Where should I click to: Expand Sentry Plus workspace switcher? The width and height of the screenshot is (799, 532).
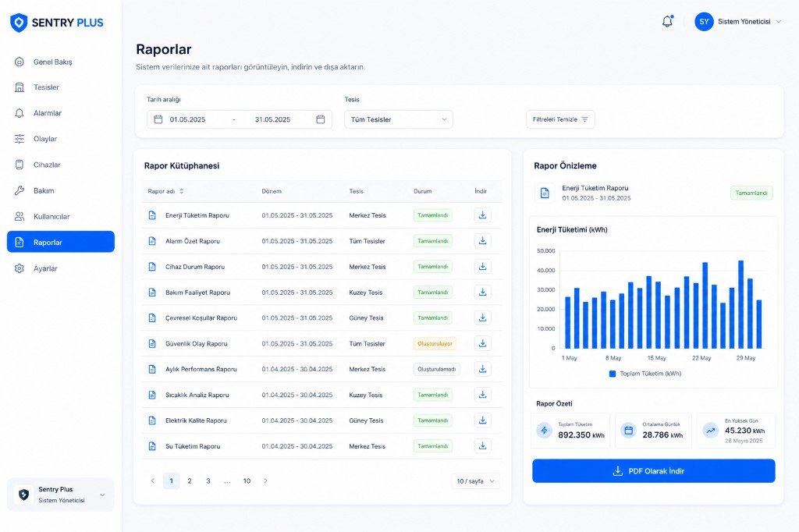pos(61,495)
